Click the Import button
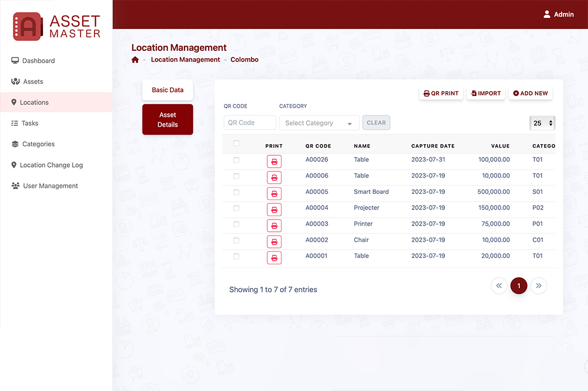588x391 pixels. (486, 93)
